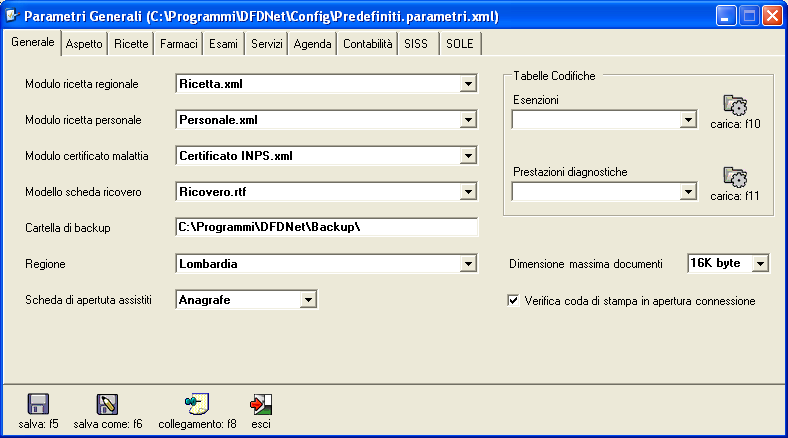Expand the Esenzioni combo box
Image resolution: width=788 pixels, height=438 pixels.
[688, 120]
